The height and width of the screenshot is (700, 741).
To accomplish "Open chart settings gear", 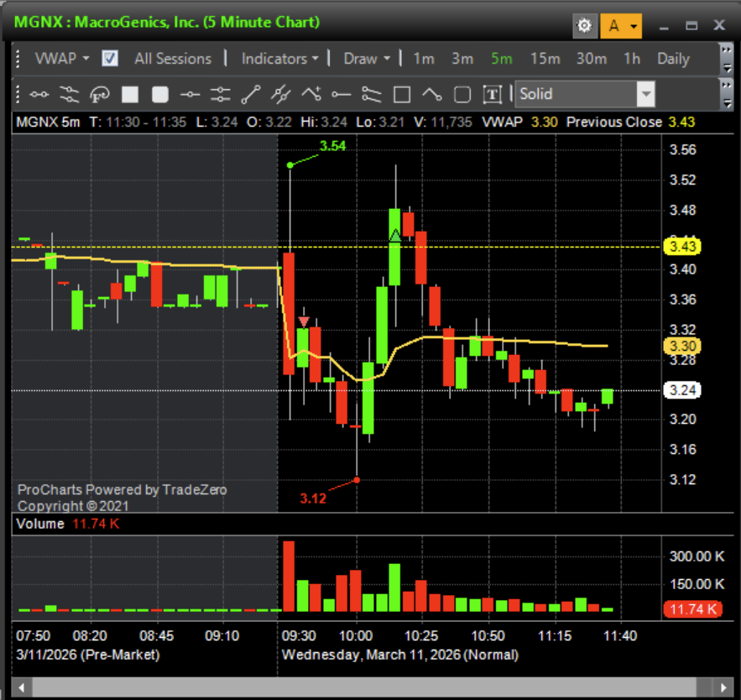I will (585, 25).
